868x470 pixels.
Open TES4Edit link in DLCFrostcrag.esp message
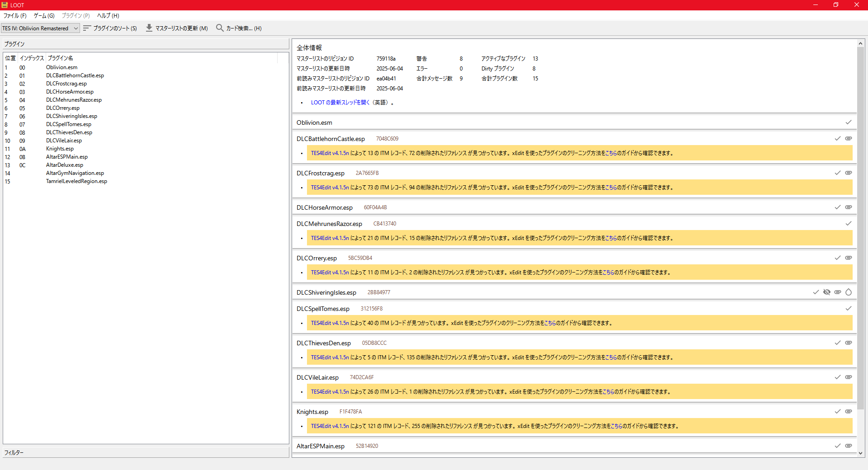pyautogui.click(x=330, y=188)
